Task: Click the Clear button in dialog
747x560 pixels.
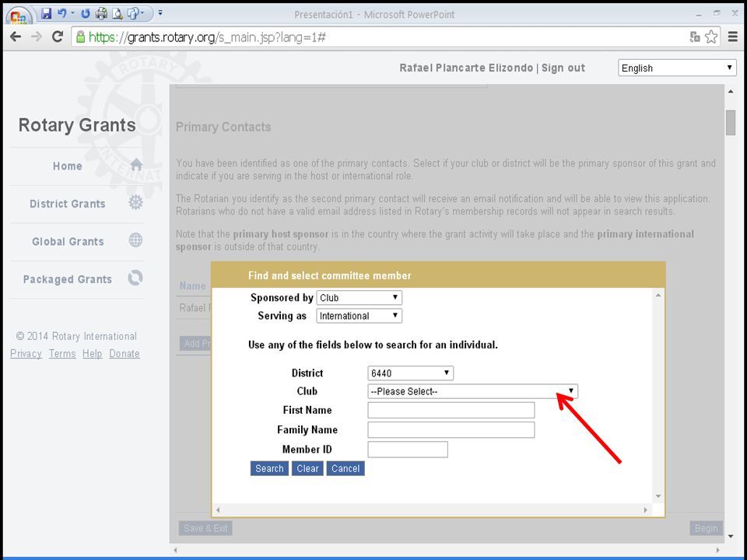Action: 307,468
